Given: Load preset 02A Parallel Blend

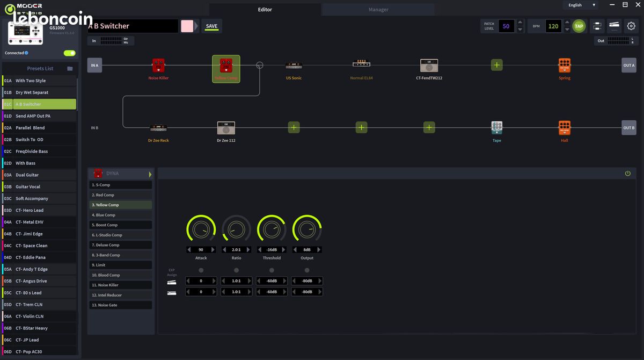Looking at the screenshot, I should tap(40, 128).
